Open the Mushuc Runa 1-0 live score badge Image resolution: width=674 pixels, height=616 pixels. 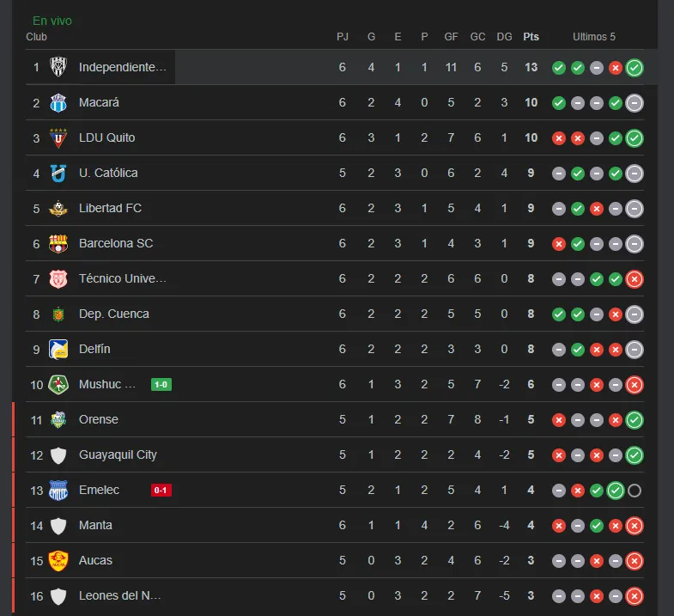point(161,384)
